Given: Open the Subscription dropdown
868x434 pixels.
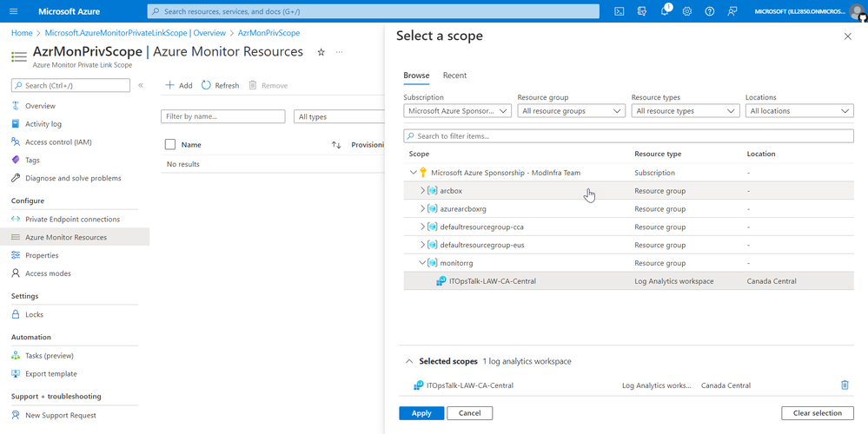Looking at the screenshot, I should (457, 110).
